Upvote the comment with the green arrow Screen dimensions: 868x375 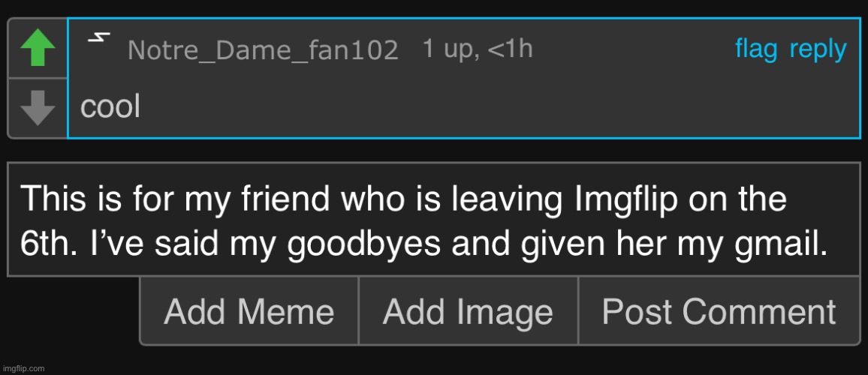(38, 49)
